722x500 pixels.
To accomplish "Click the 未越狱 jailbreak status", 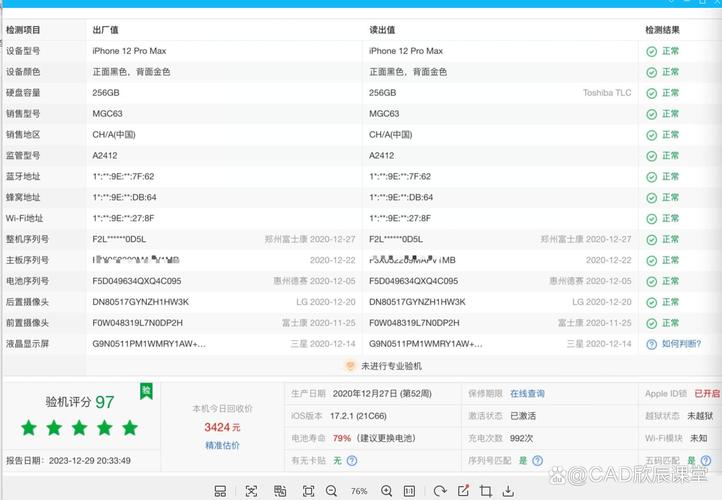I will click(700, 416).
